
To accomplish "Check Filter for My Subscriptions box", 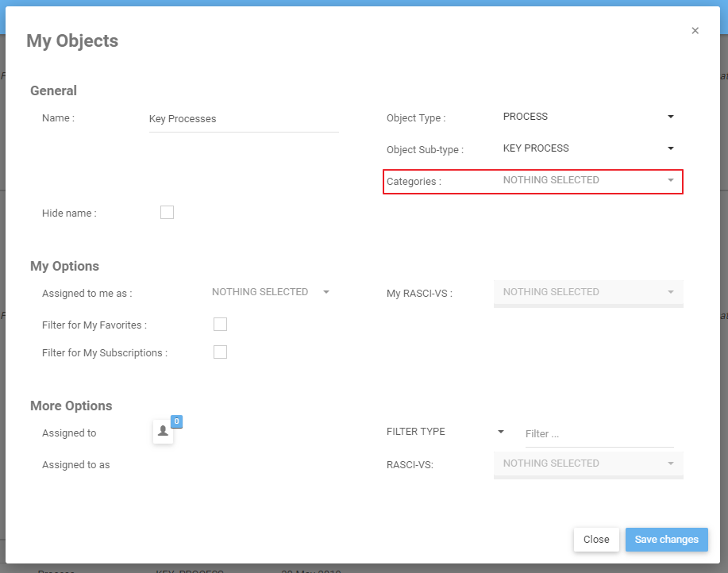I will click(220, 352).
